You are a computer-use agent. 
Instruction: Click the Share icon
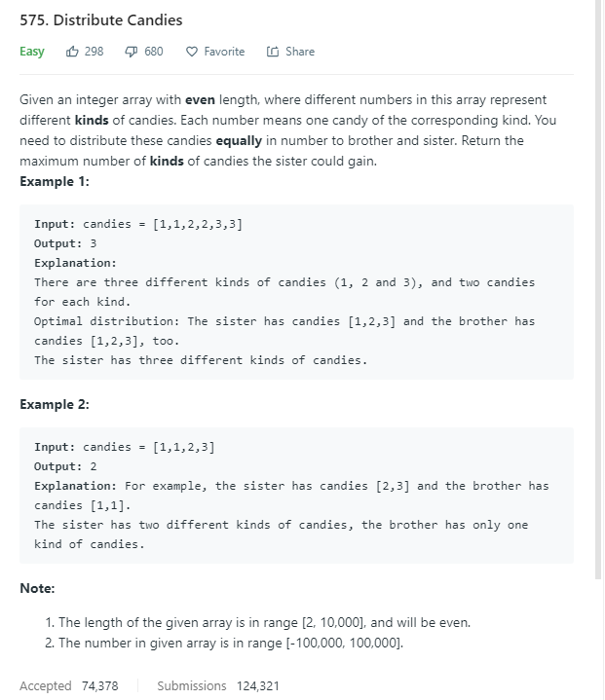point(272,52)
